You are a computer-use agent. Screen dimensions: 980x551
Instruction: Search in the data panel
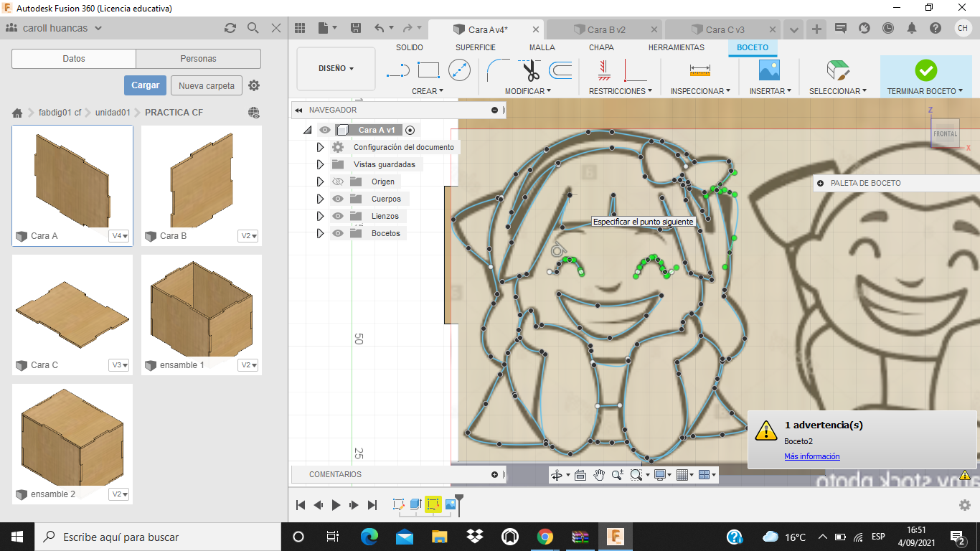(x=253, y=28)
